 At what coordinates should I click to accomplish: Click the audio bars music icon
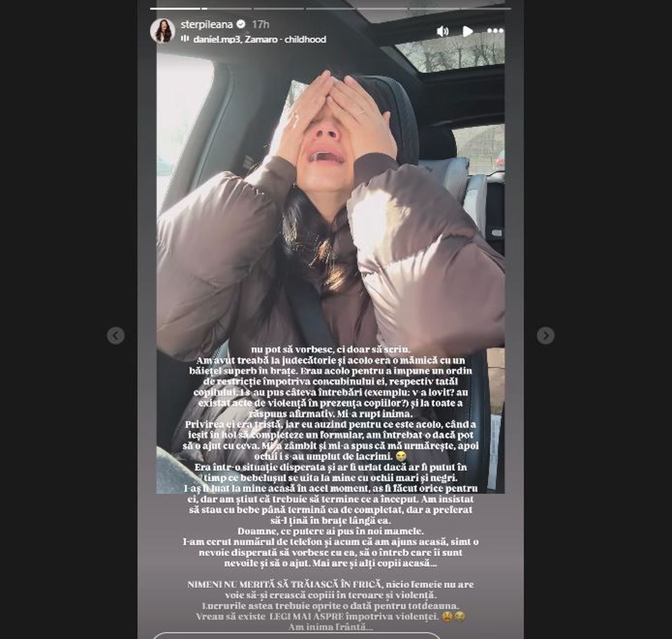pos(185,38)
